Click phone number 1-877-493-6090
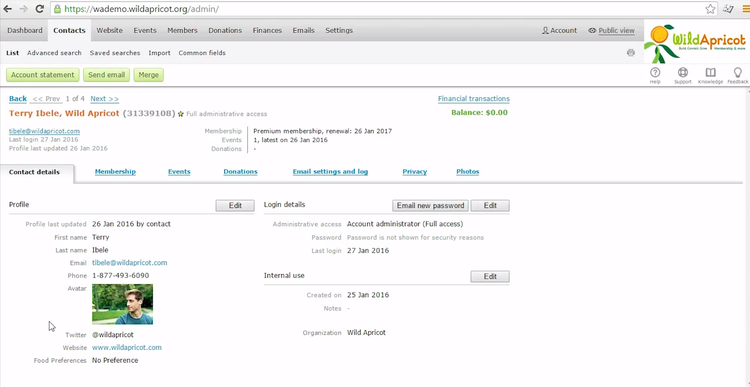 [121, 276]
